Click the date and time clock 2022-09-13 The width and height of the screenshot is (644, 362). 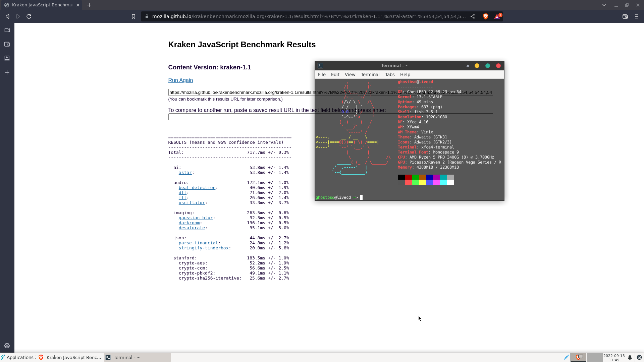click(x=614, y=358)
